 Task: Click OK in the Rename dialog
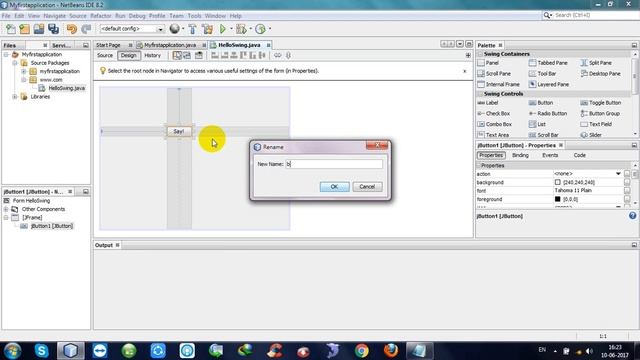tap(335, 187)
